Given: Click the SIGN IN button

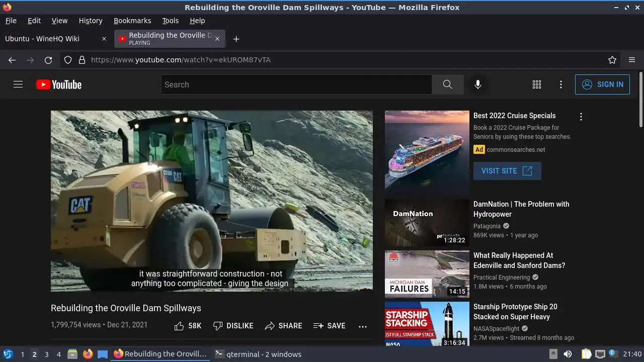Looking at the screenshot, I should 602,84.
